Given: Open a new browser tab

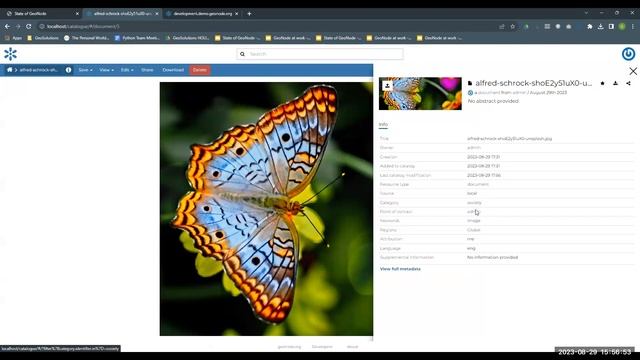Looking at the screenshot, I should (249, 13).
